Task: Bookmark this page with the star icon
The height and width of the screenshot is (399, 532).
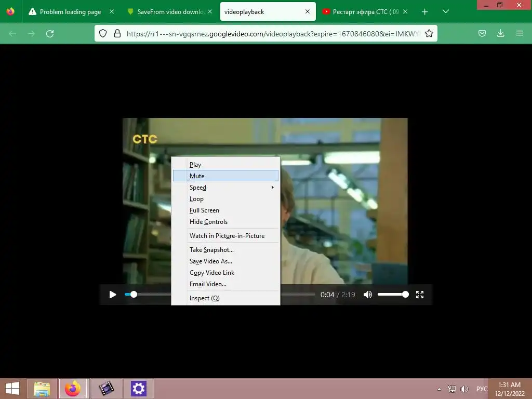Action: pyautogui.click(x=429, y=33)
